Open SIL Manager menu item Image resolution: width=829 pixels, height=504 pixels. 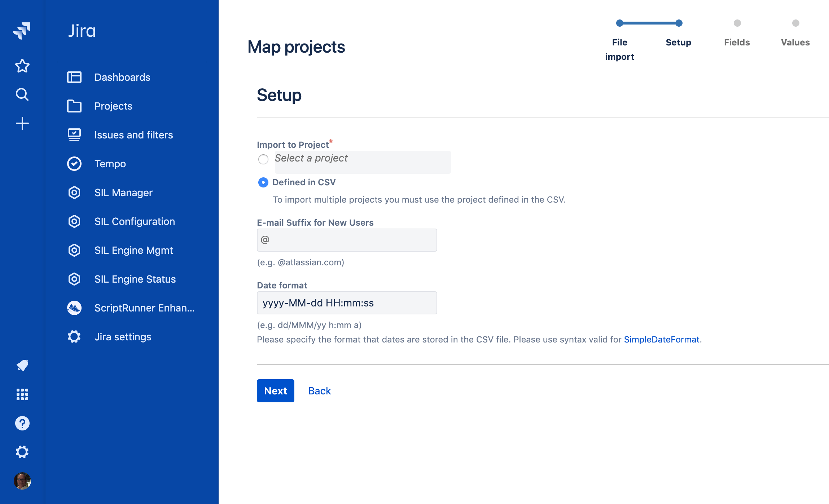[x=123, y=193]
